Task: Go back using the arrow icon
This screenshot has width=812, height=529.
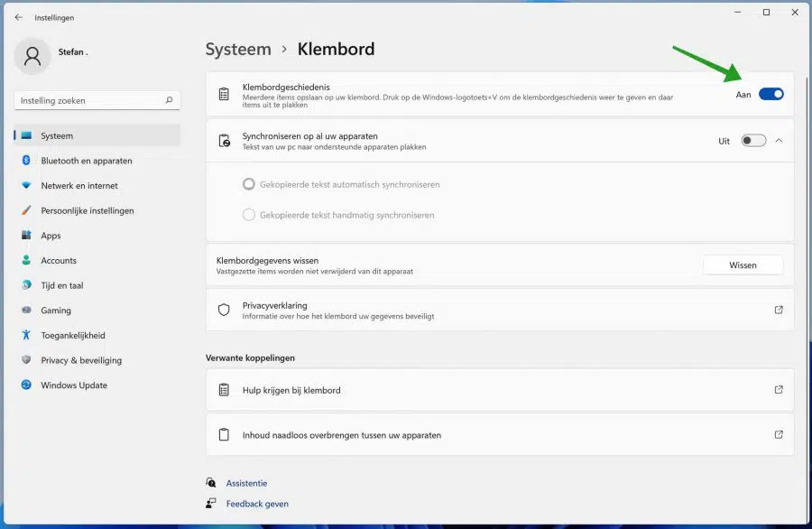Action: tap(19, 17)
